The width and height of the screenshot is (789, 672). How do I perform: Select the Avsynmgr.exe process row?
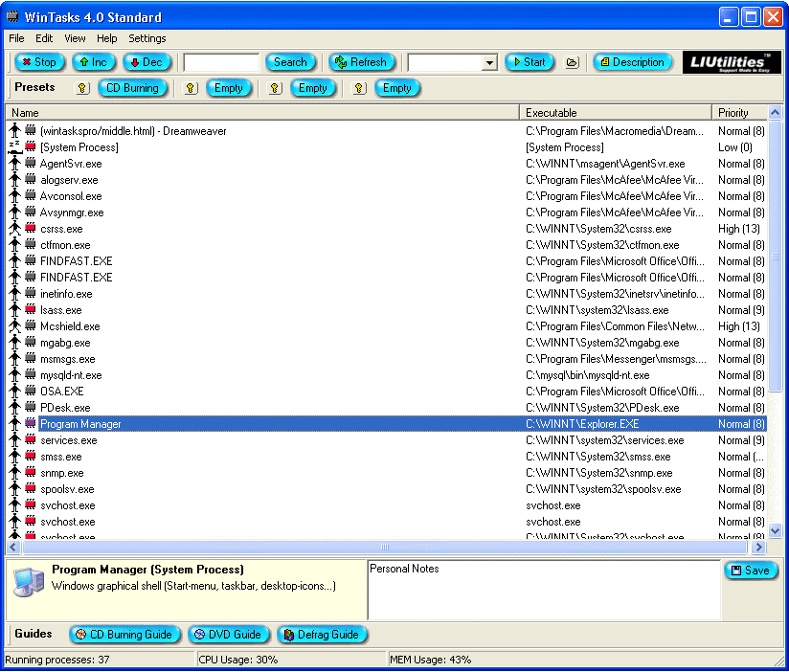[x=388, y=213]
